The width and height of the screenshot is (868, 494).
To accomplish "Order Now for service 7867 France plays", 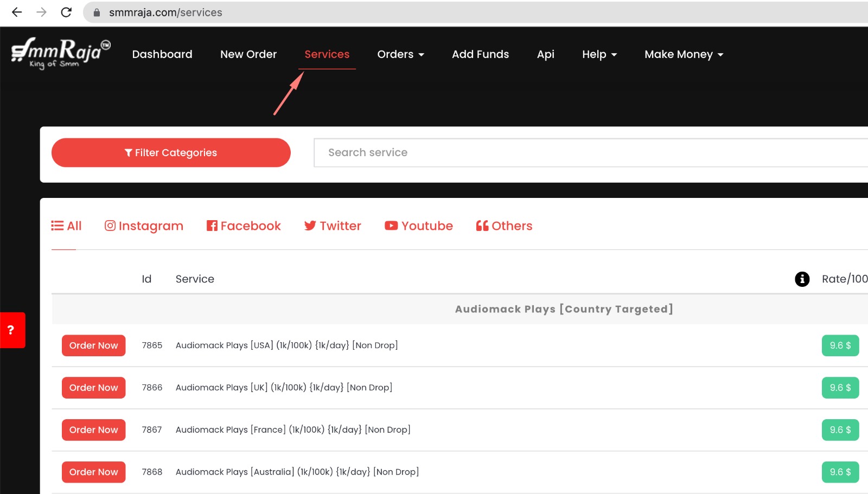I will coord(94,430).
